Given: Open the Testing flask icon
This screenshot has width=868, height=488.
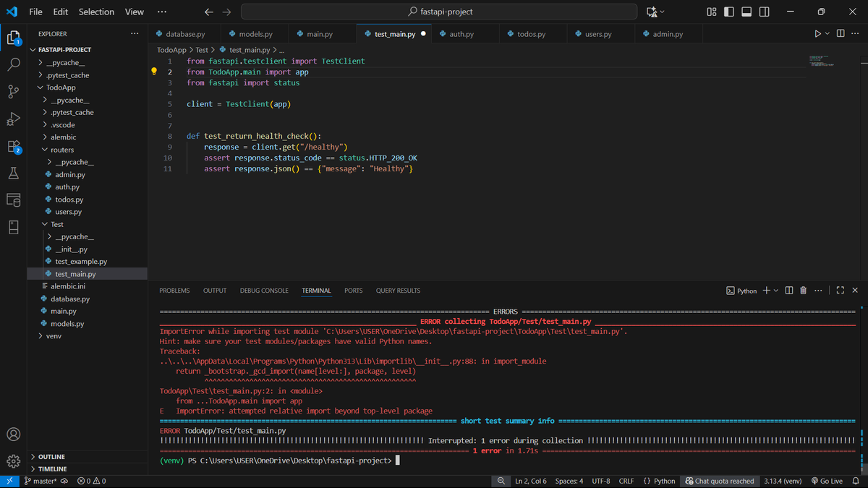Looking at the screenshot, I should (x=13, y=174).
